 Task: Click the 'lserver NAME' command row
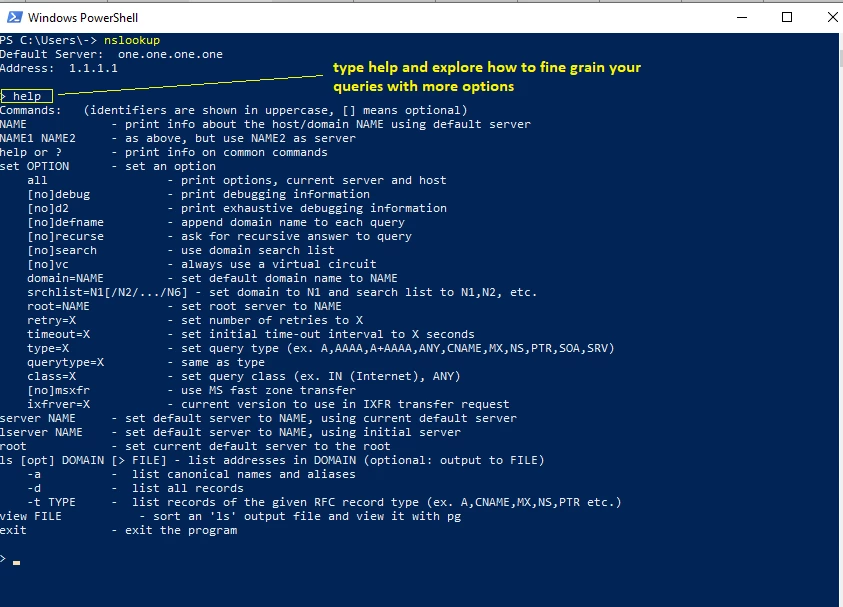(x=231, y=432)
